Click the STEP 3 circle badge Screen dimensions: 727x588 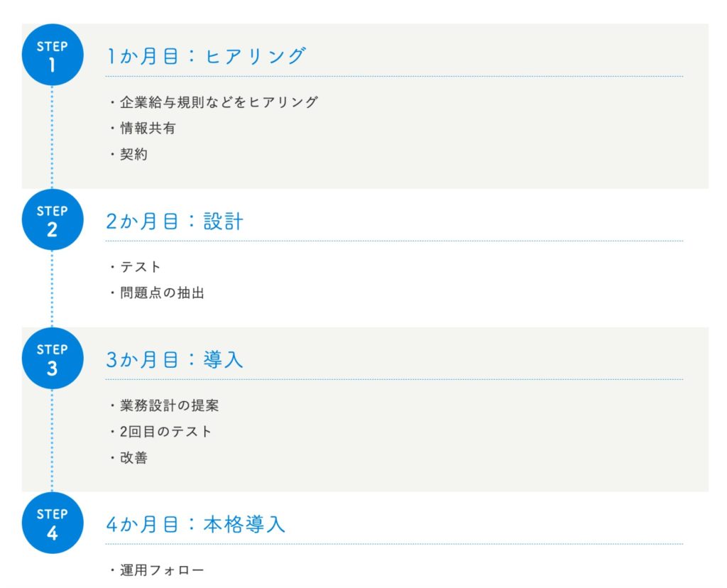pos(53,358)
